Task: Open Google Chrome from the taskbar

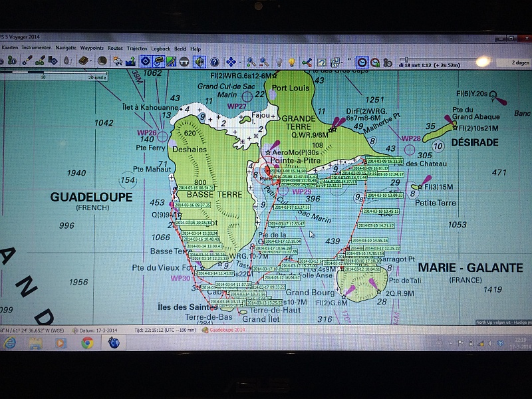Action: click(87, 343)
